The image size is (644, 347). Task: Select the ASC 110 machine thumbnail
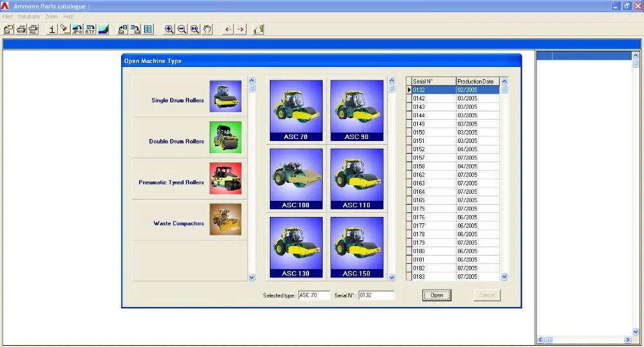[x=356, y=178]
